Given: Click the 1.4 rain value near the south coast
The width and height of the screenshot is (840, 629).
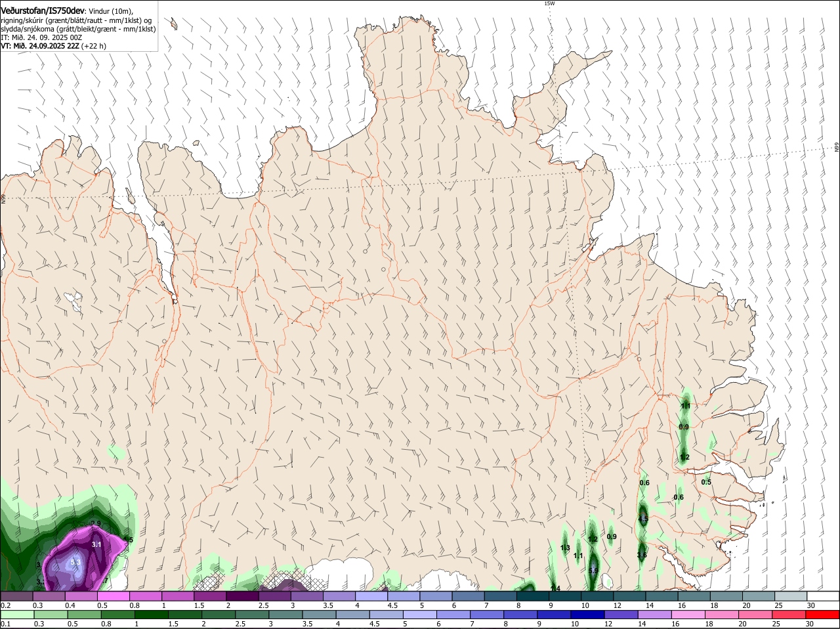Looking at the screenshot, I should tap(555, 588).
